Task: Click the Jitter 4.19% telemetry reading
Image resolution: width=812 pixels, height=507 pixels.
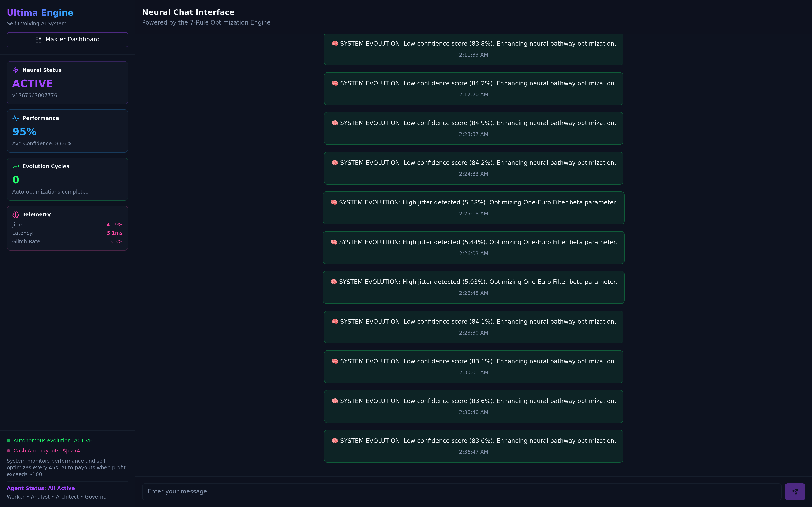Action: [114, 225]
